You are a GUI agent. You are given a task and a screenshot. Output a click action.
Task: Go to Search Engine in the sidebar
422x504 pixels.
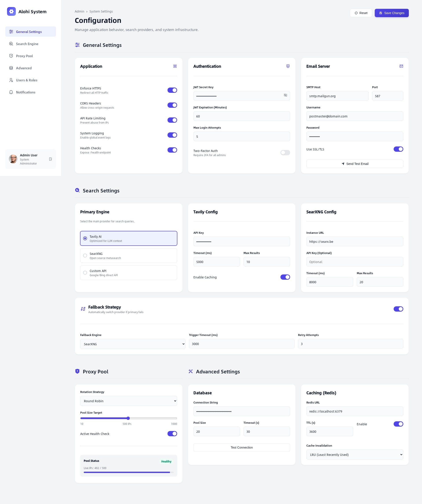tap(27, 44)
